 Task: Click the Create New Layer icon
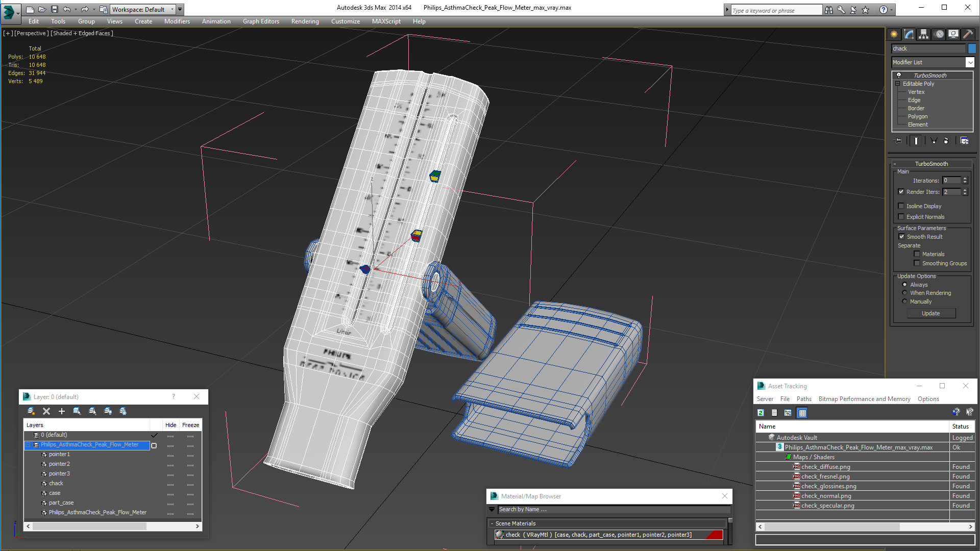(x=31, y=411)
